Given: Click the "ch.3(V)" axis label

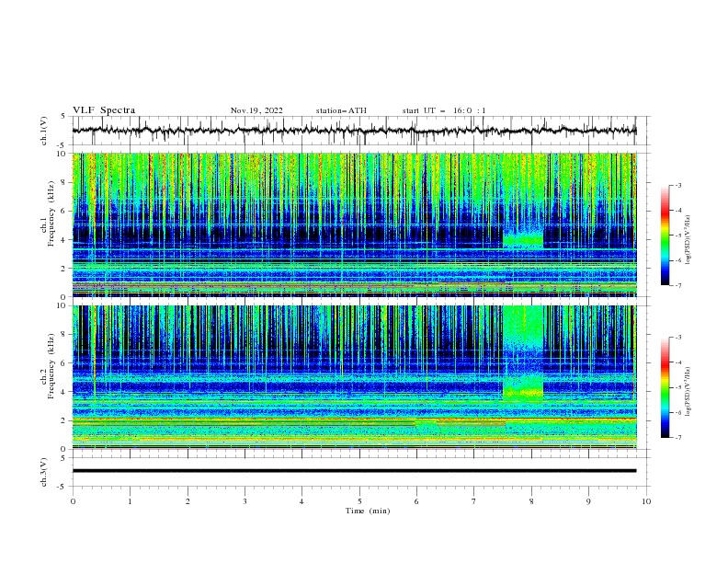Looking at the screenshot, I should pos(44,472).
